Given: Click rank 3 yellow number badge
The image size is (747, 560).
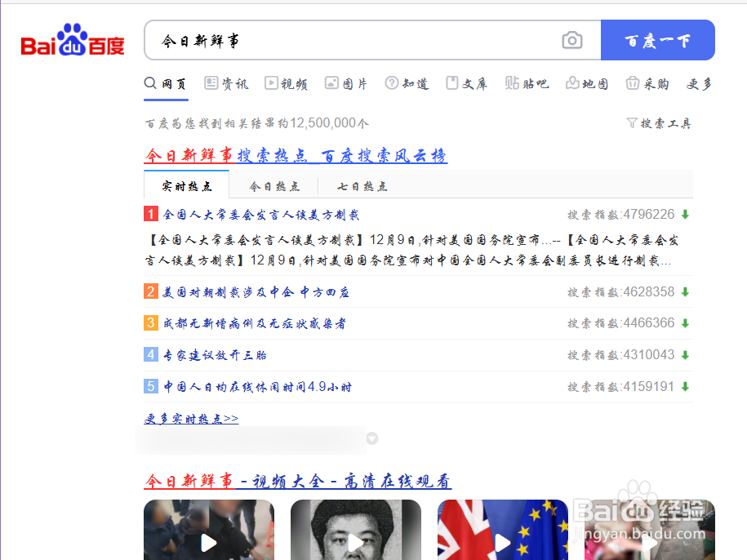Looking at the screenshot, I should click(151, 323).
